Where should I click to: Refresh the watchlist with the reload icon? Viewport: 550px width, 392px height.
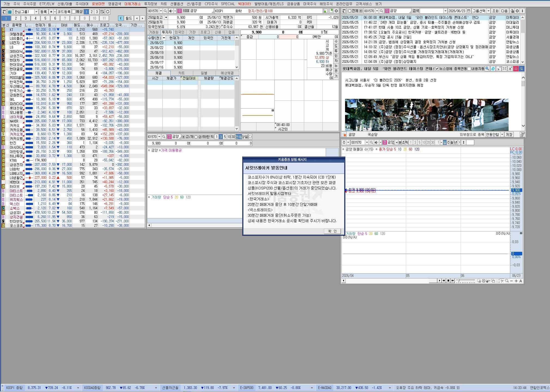pyautogui.click(x=108, y=12)
